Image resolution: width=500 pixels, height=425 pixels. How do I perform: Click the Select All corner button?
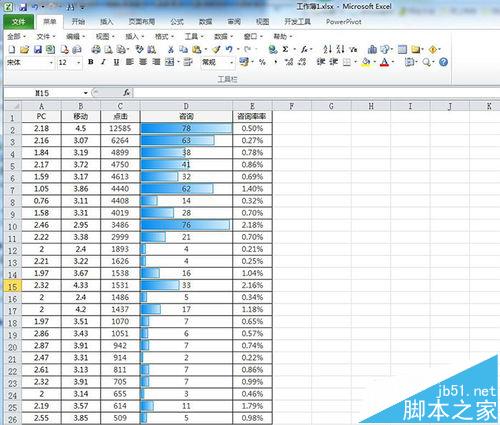(x=12, y=106)
